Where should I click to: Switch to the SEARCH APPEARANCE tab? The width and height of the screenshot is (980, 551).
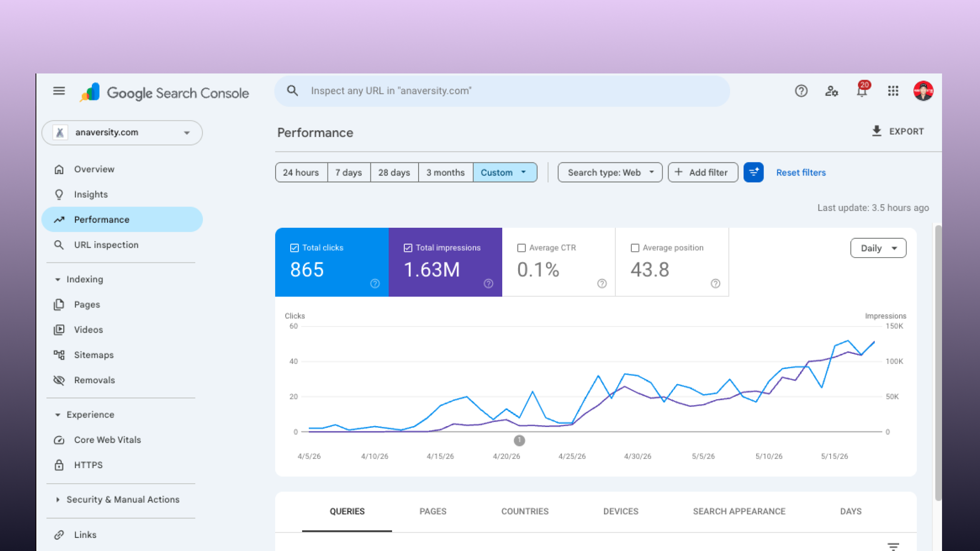click(x=739, y=511)
